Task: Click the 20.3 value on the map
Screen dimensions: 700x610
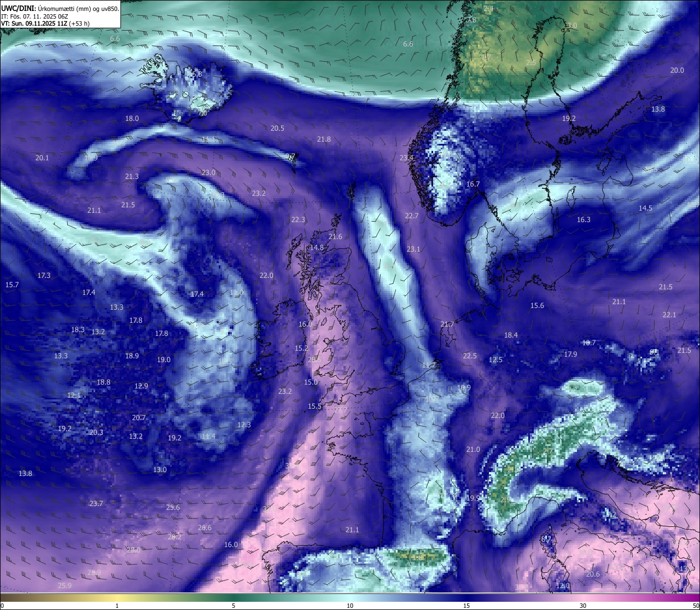Action: pos(96,432)
